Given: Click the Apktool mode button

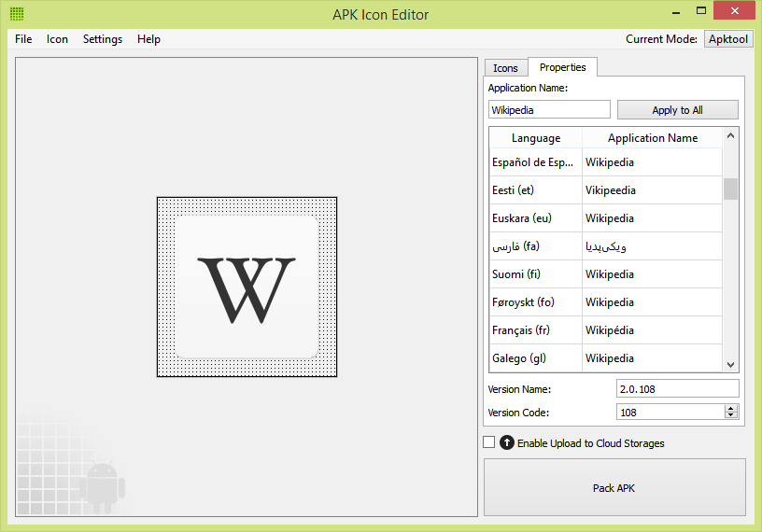Looking at the screenshot, I should (728, 39).
